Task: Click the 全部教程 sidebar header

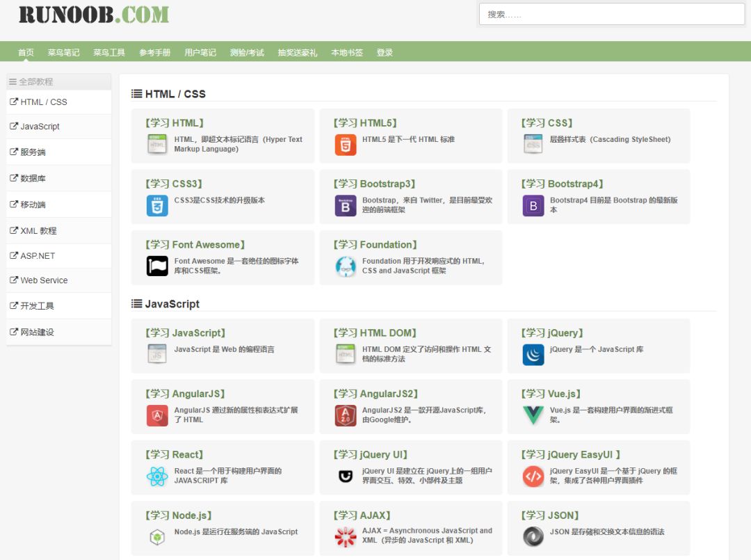Action: 59,81
